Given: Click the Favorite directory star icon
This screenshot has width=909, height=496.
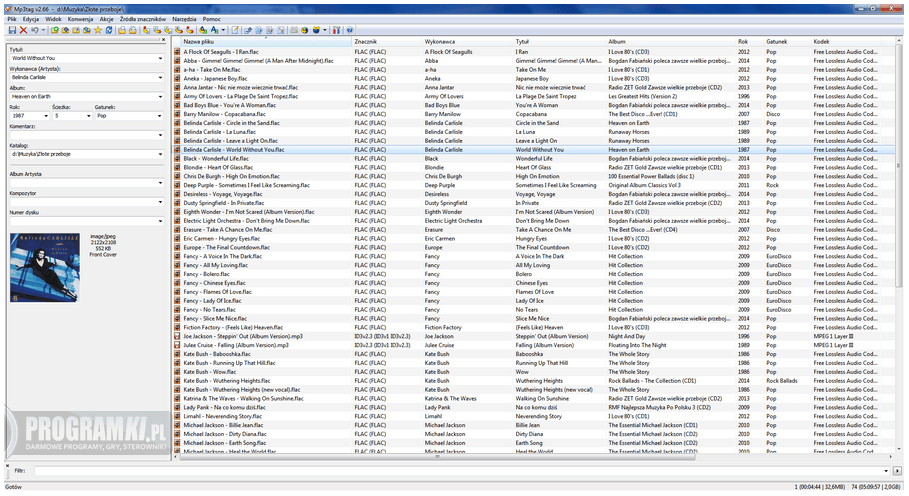Looking at the screenshot, I should click(98, 30).
